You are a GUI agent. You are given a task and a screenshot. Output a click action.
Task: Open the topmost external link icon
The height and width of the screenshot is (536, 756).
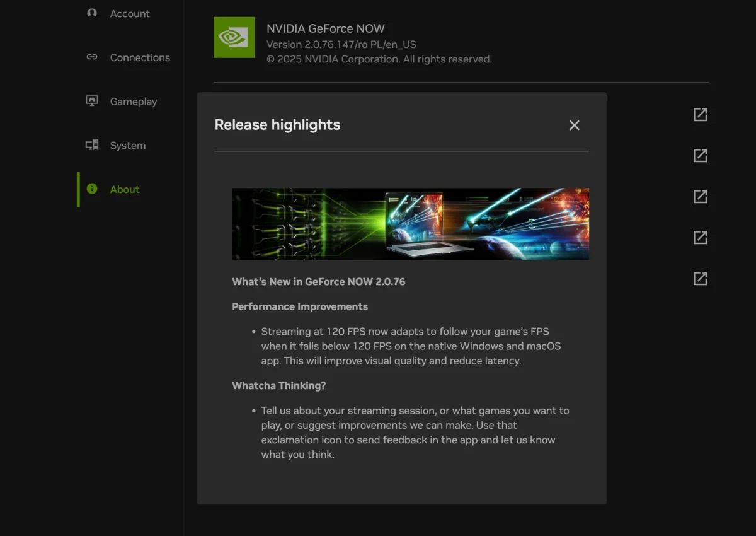pos(700,114)
